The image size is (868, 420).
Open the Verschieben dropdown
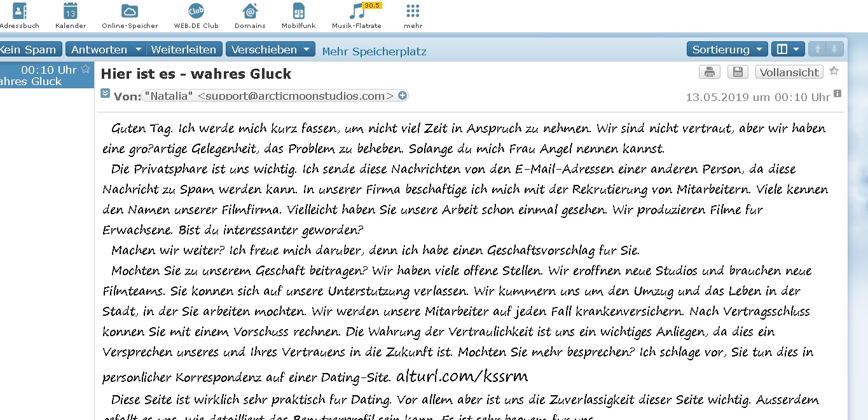(x=271, y=50)
